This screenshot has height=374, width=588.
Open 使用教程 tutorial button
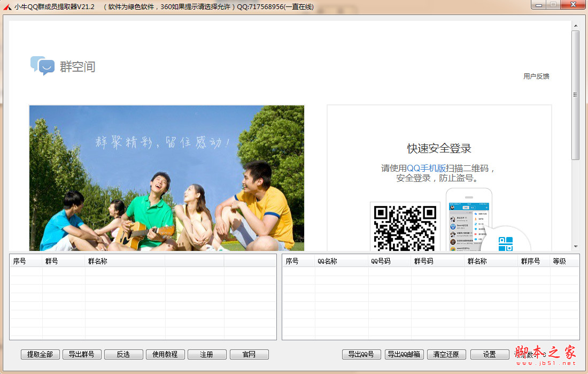coord(165,354)
